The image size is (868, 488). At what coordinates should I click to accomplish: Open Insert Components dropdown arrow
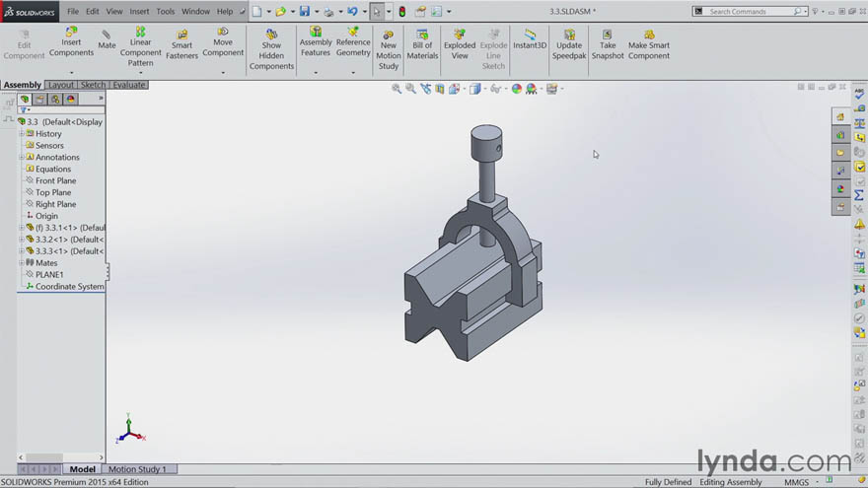(71, 73)
